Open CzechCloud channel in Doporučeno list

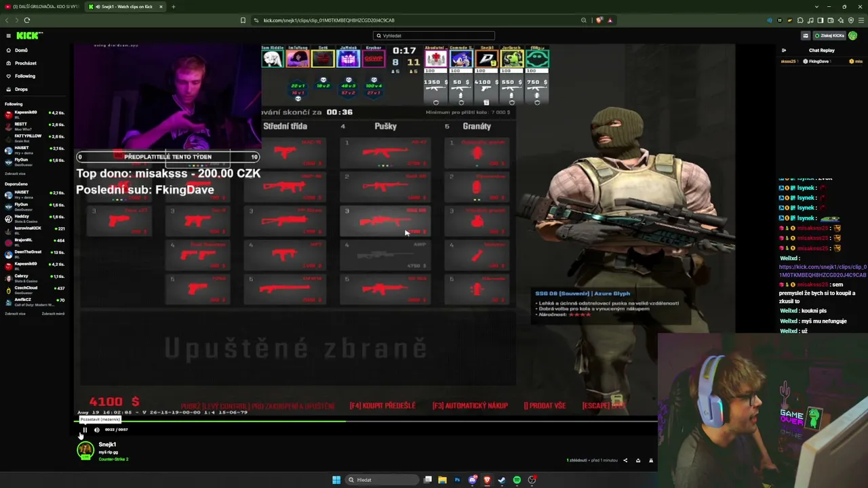[x=34, y=289]
